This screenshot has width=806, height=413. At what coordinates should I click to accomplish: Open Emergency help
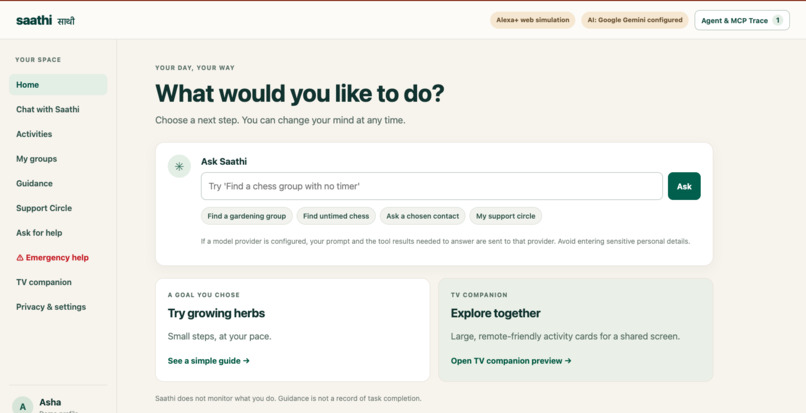pyautogui.click(x=58, y=258)
